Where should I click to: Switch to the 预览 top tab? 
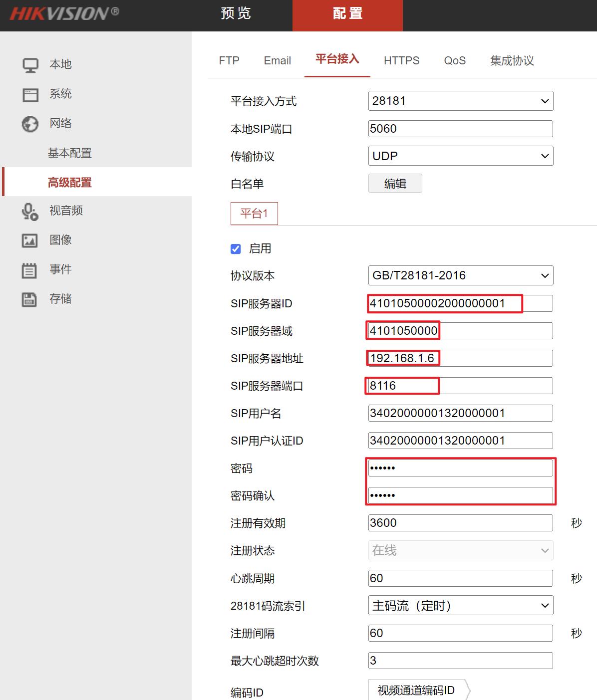[236, 13]
